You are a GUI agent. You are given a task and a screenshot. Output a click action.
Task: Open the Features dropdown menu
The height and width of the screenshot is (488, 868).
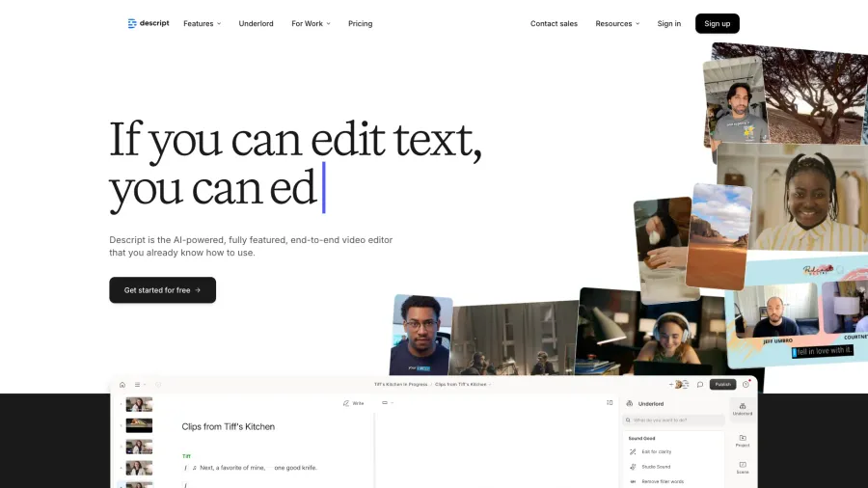point(203,23)
